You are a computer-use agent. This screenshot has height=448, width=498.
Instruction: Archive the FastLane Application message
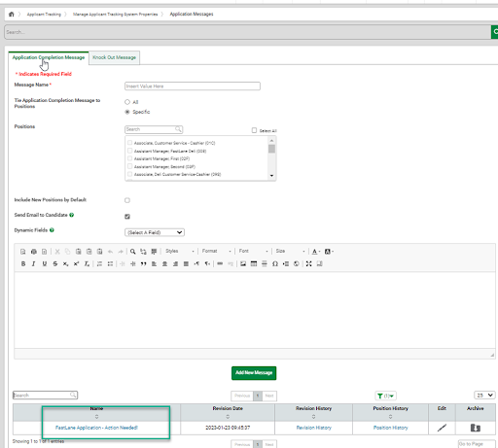475,428
